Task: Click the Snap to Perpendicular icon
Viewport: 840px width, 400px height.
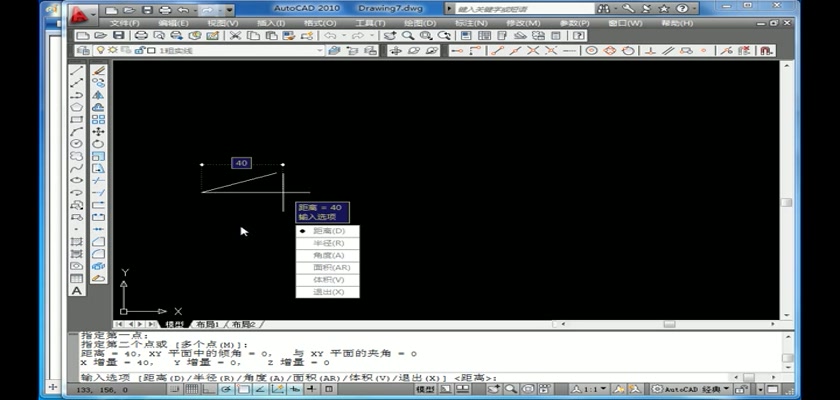Action: (650, 51)
